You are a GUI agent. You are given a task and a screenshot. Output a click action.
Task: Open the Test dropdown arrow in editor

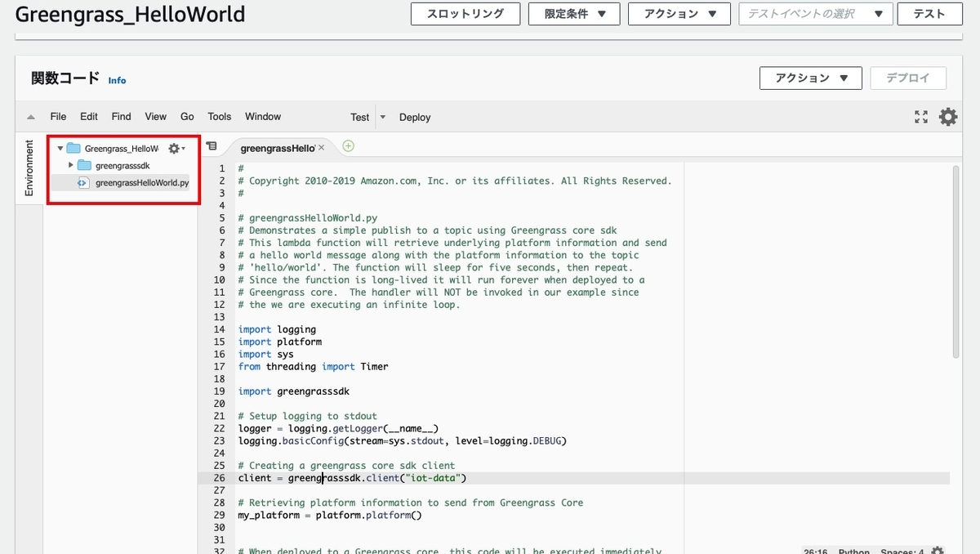click(x=383, y=117)
